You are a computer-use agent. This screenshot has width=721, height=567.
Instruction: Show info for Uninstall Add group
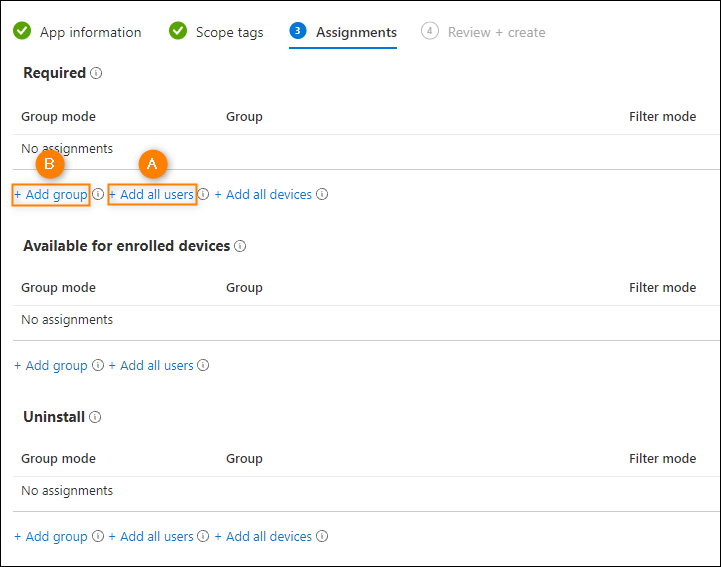click(98, 536)
